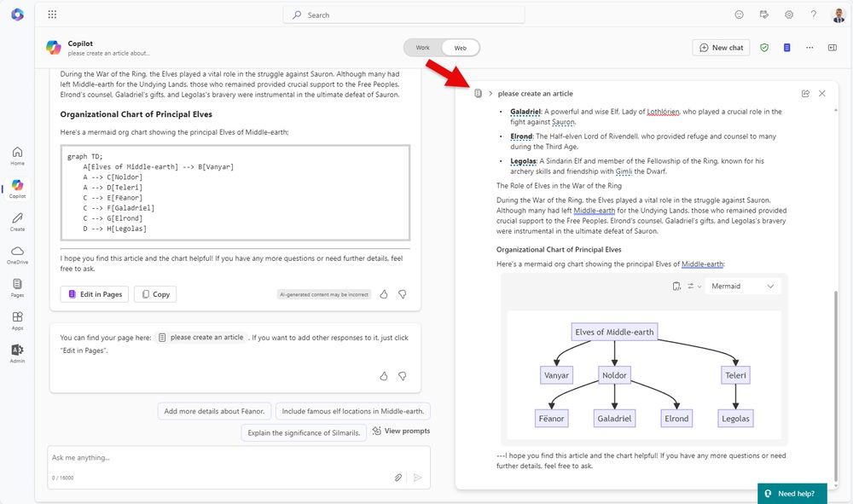Open the 'please create an article' page link
The height and width of the screenshot is (504, 853).
(x=200, y=337)
